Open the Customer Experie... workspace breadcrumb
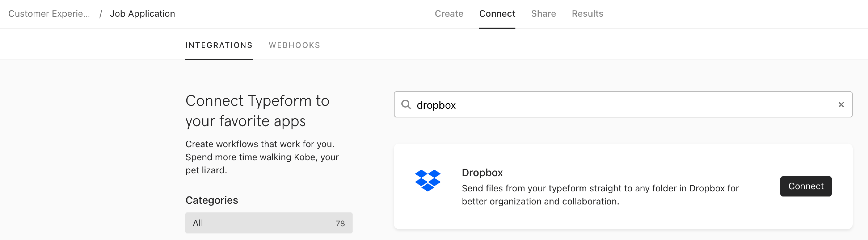This screenshot has width=868, height=240. click(x=49, y=13)
